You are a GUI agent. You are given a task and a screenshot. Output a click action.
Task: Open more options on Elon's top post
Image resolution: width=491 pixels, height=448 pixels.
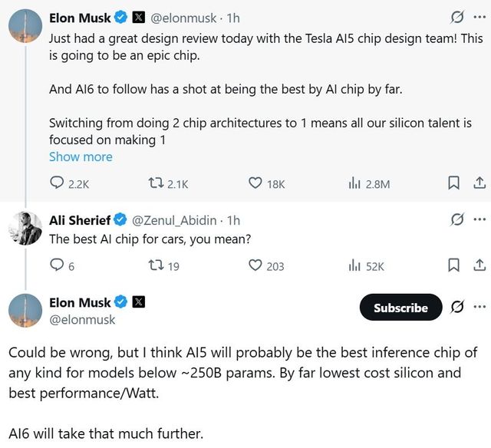click(x=479, y=17)
